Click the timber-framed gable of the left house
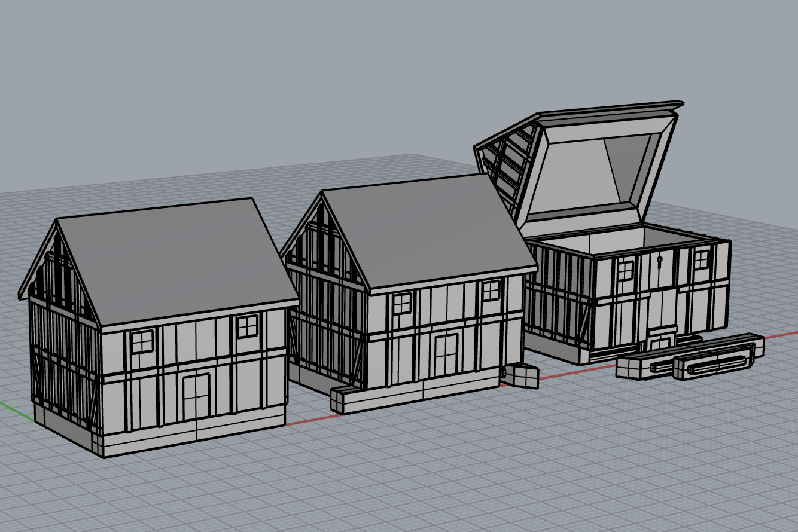 coord(60,269)
